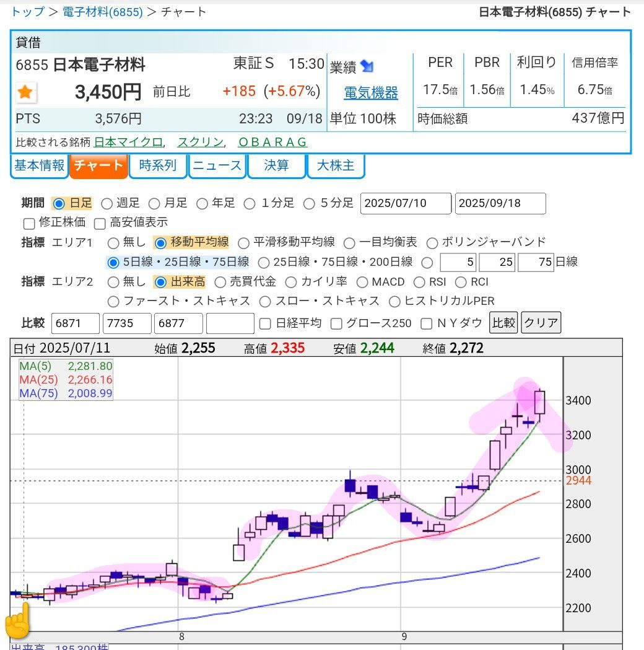
Task: Open the 決算 tab
Action: [x=276, y=165]
